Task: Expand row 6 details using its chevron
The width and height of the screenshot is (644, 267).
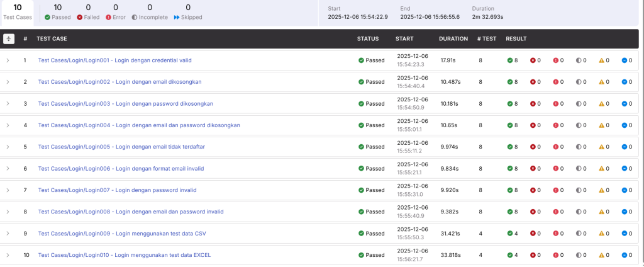Action: point(8,169)
